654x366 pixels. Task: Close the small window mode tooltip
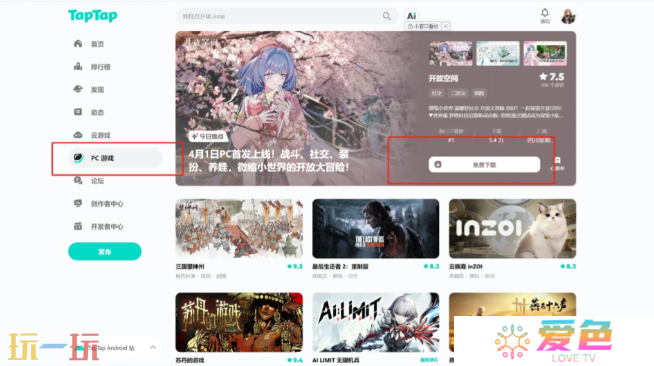tap(445, 26)
